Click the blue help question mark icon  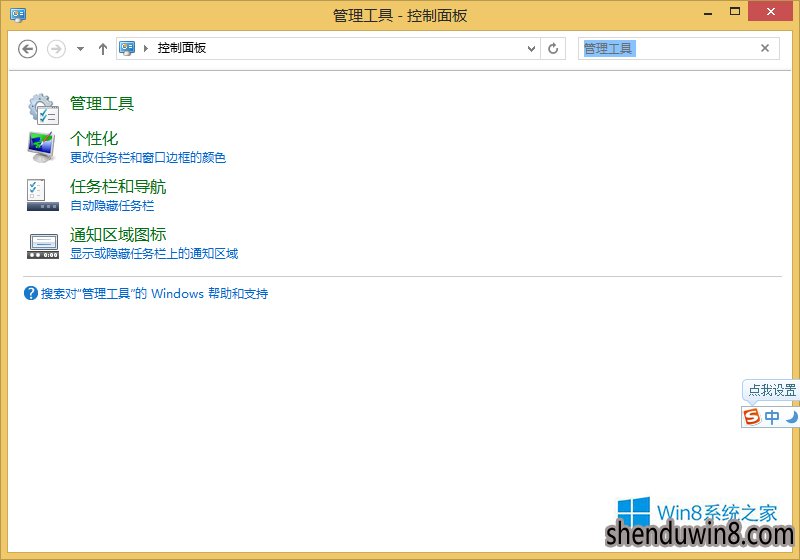[31, 293]
